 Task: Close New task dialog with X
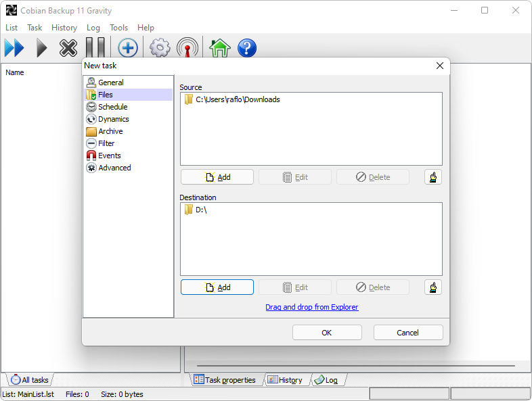pos(440,66)
